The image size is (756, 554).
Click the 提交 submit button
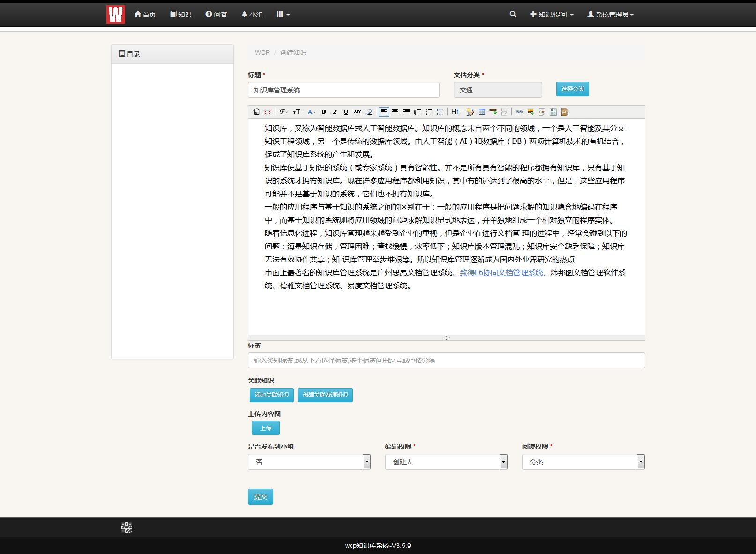pos(261,497)
